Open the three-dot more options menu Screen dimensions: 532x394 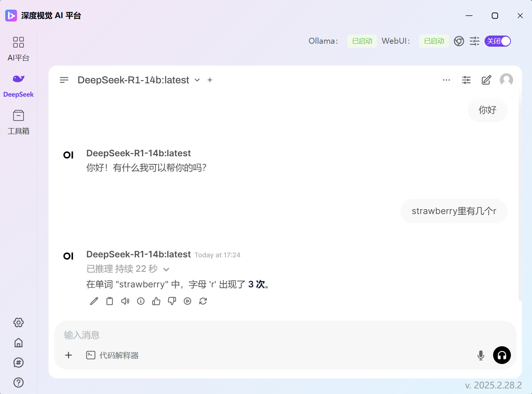[x=446, y=80]
